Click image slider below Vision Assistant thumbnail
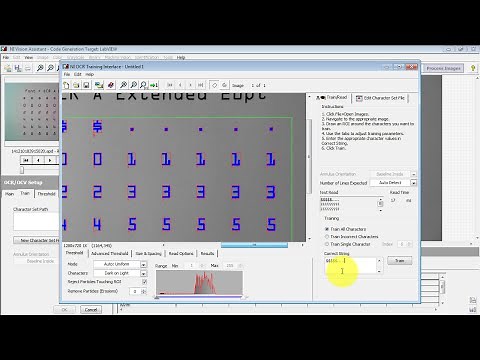480x360 pixels. (22, 170)
